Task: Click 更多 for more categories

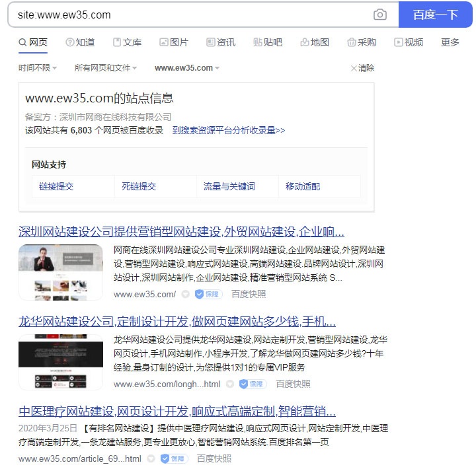Action: (450, 42)
